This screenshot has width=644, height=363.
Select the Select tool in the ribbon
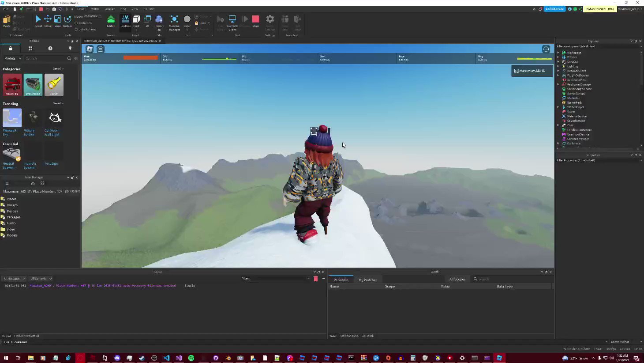tap(38, 21)
